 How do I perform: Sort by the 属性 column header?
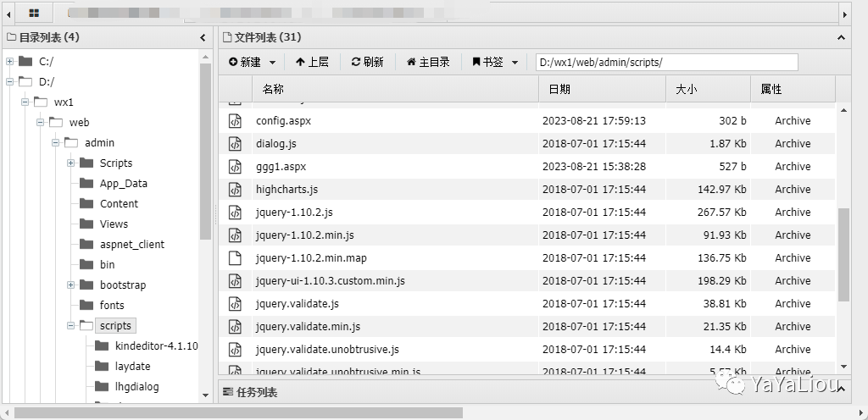[x=793, y=89]
